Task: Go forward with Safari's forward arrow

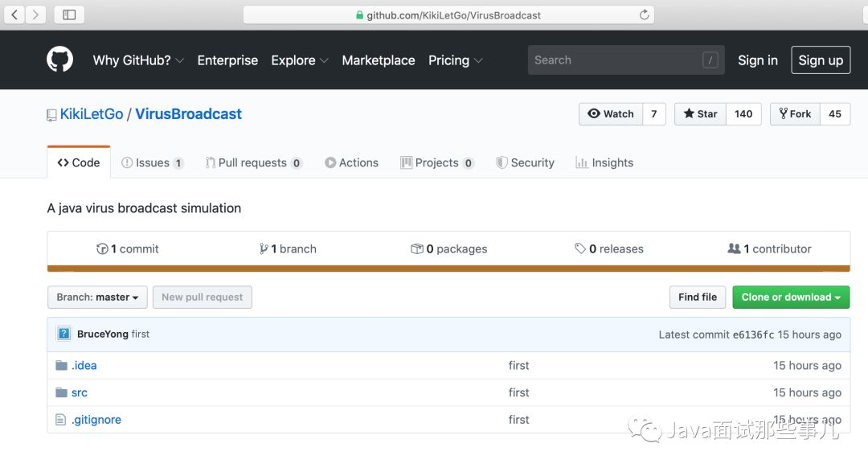Action: (35, 14)
